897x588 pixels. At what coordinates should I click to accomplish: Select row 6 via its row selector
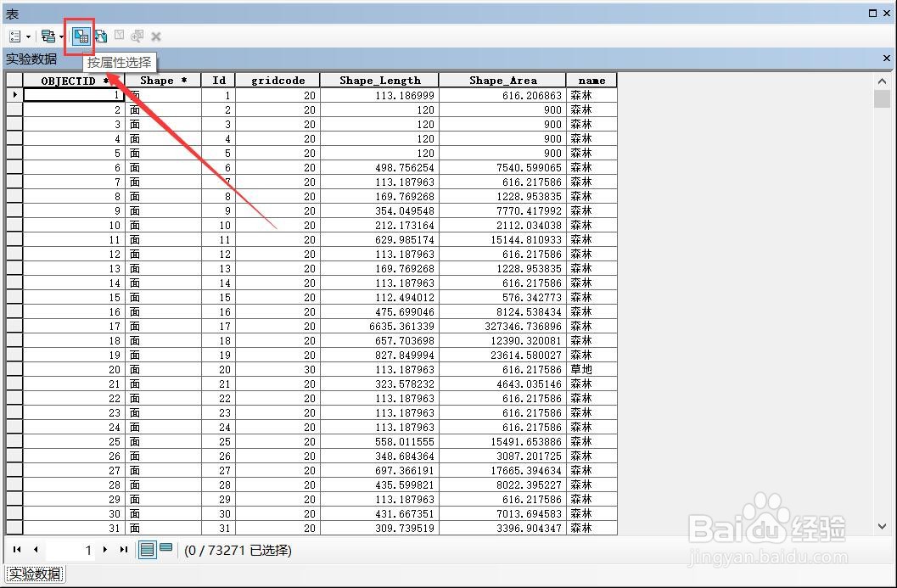(x=14, y=168)
